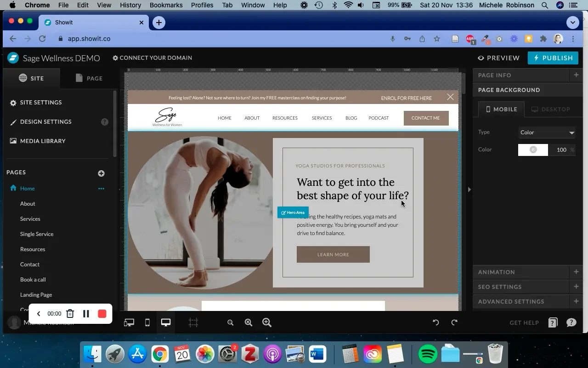Screen dimensions: 588x368
Task: Click the Preview button
Action: point(498,58)
